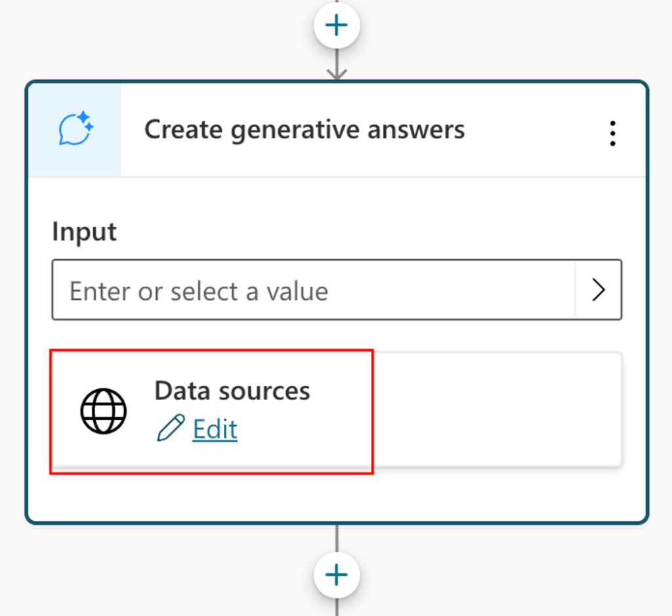Click the light-blue icon tile in node header
The image size is (672, 616).
(x=75, y=130)
